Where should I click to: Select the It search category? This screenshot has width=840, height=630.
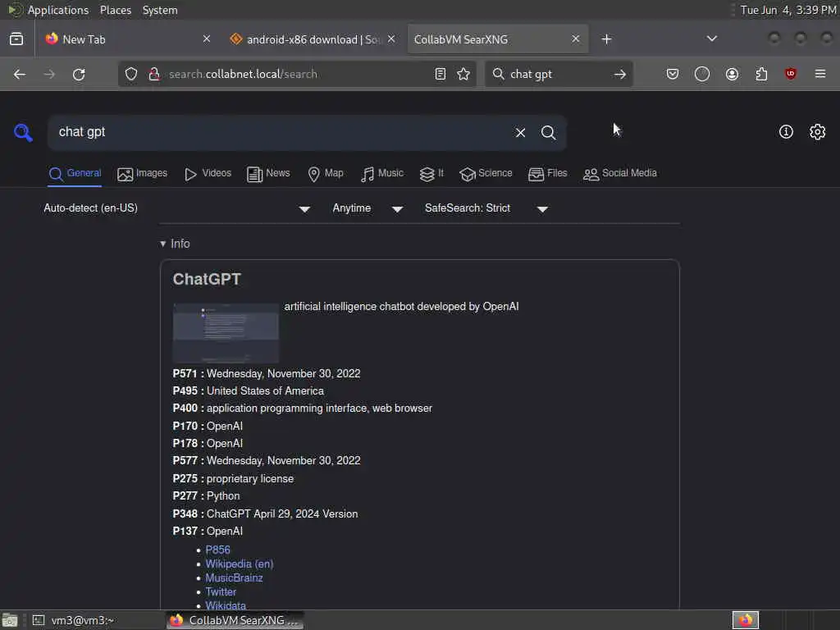(431, 174)
